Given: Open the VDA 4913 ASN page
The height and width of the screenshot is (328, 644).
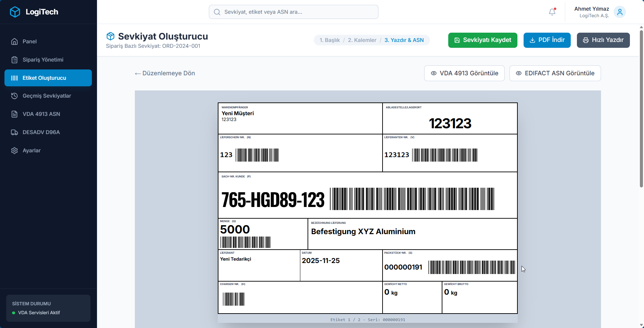Looking at the screenshot, I should pos(48,114).
